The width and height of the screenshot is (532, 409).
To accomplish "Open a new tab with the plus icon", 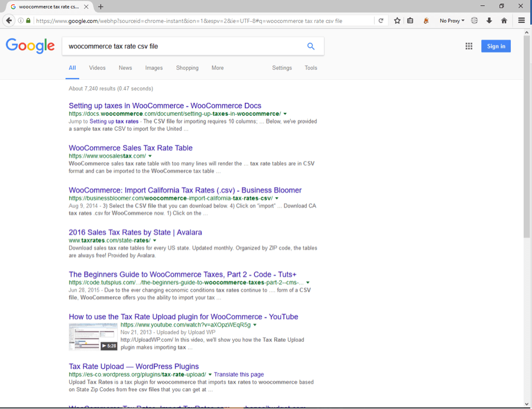I will pos(100,7).
